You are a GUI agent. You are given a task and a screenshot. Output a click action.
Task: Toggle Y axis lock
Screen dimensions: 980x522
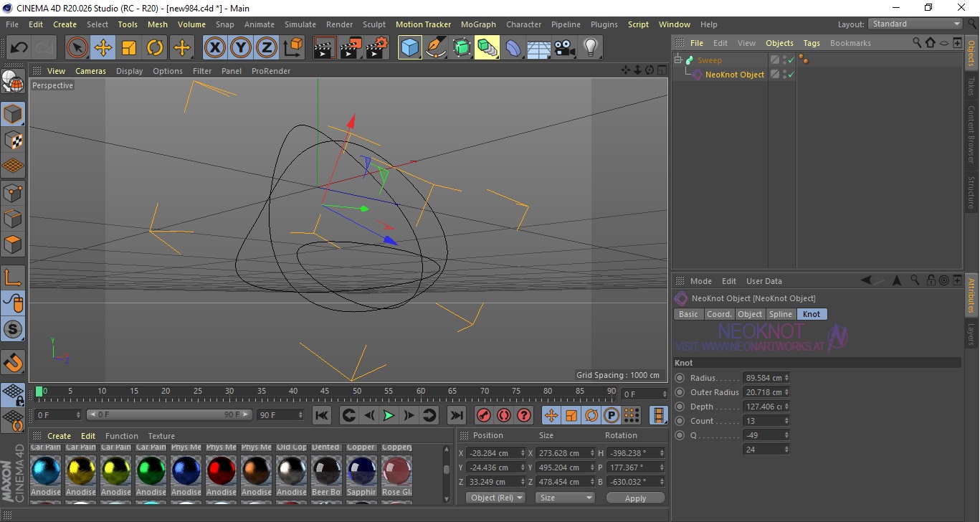coord(241,48)
